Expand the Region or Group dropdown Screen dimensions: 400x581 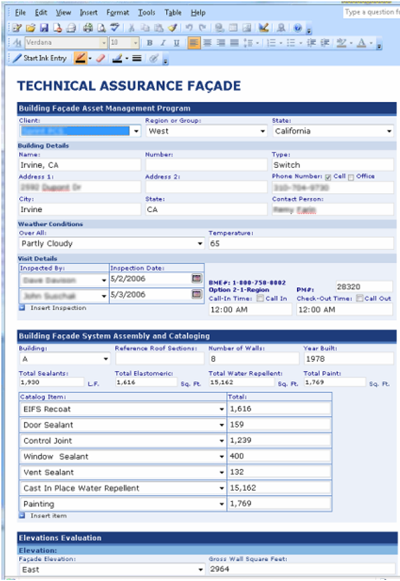(x=263, y=131)
